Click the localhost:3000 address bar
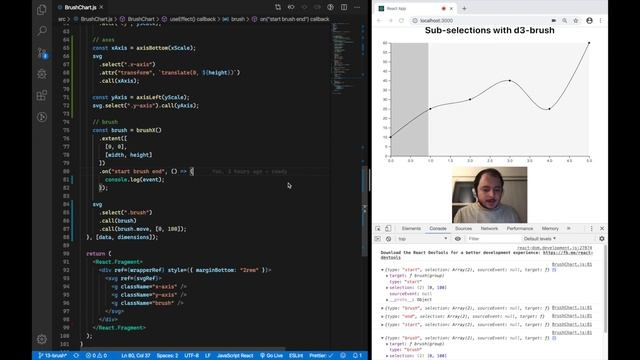Viewport: 640px width, 360px height. pos(482,20)
